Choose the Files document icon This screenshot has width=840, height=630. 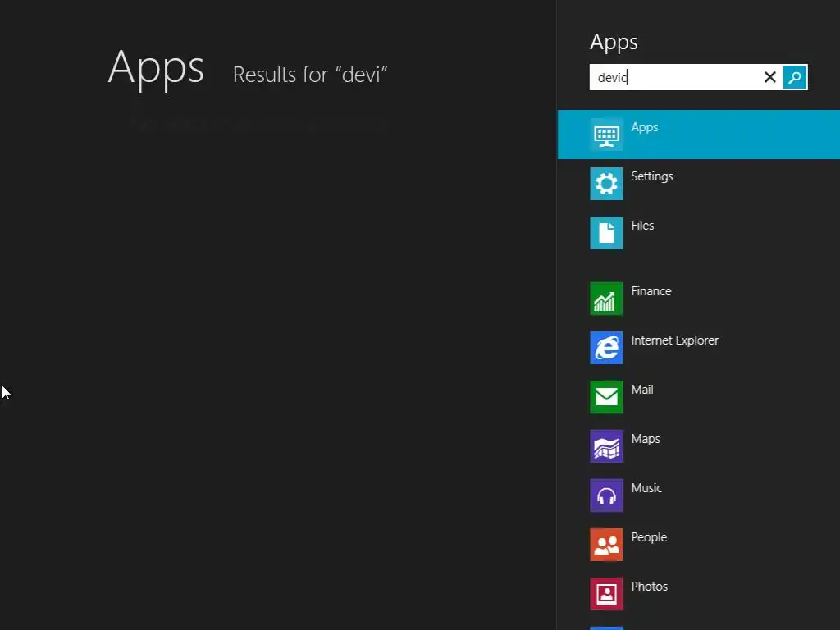click(x=606, y=233)
